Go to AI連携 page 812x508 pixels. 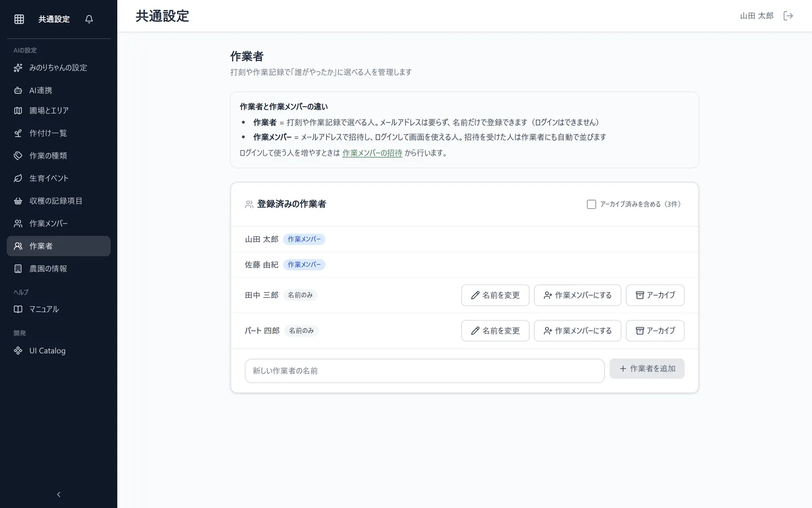[58, 90]
